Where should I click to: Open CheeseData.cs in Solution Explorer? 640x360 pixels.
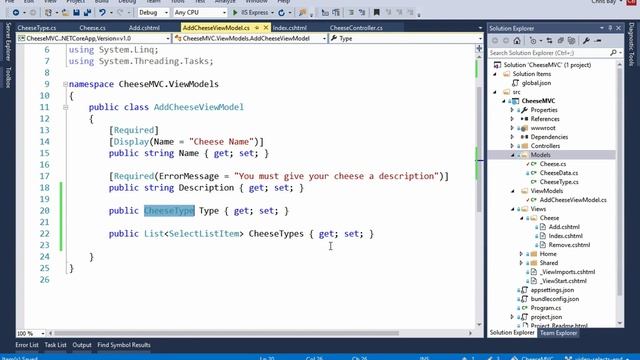tap(558, 173)
